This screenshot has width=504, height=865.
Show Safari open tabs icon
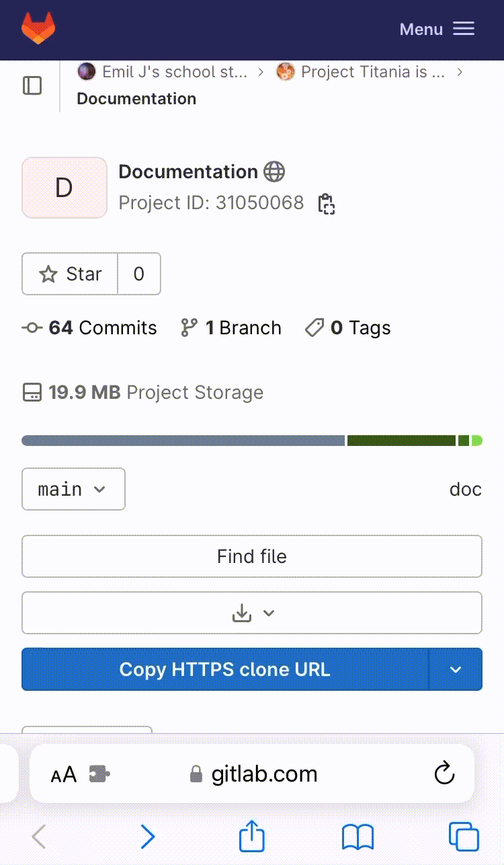[464, 837]
